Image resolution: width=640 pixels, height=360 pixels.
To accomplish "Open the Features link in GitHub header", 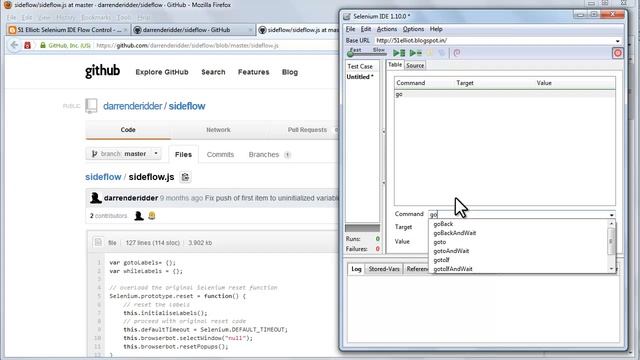I will click(253, 72).
